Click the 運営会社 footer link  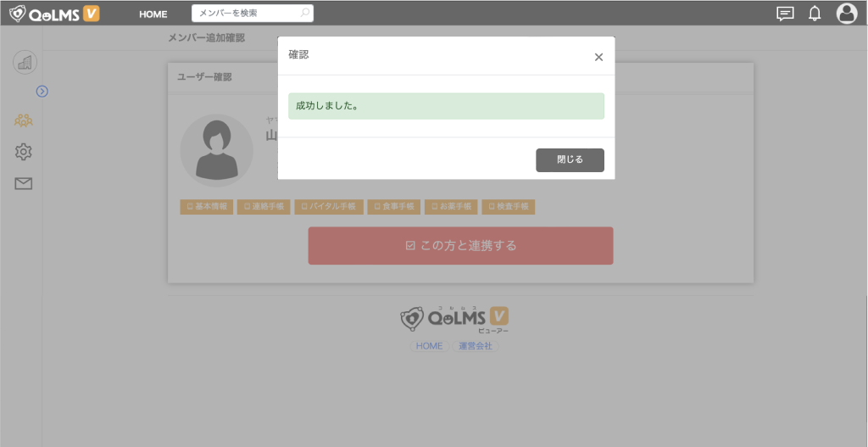[x=475, y=346]
